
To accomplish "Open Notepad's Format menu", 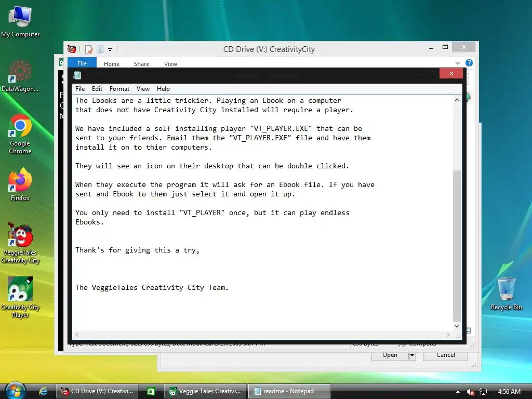I will pos(119,89).
